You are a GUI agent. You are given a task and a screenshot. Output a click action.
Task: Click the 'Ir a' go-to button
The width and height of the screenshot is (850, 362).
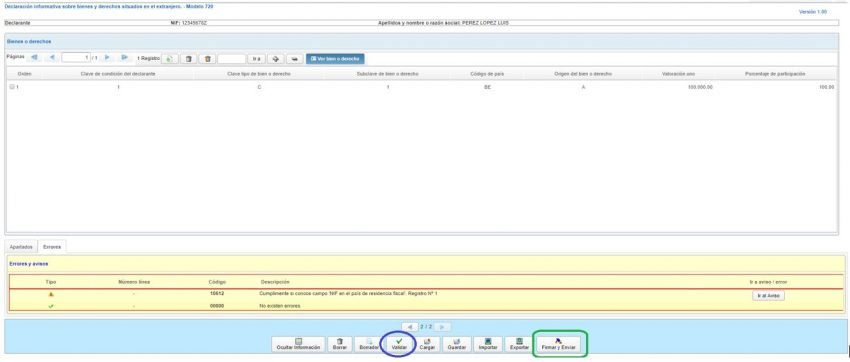(x=256, y=59)
